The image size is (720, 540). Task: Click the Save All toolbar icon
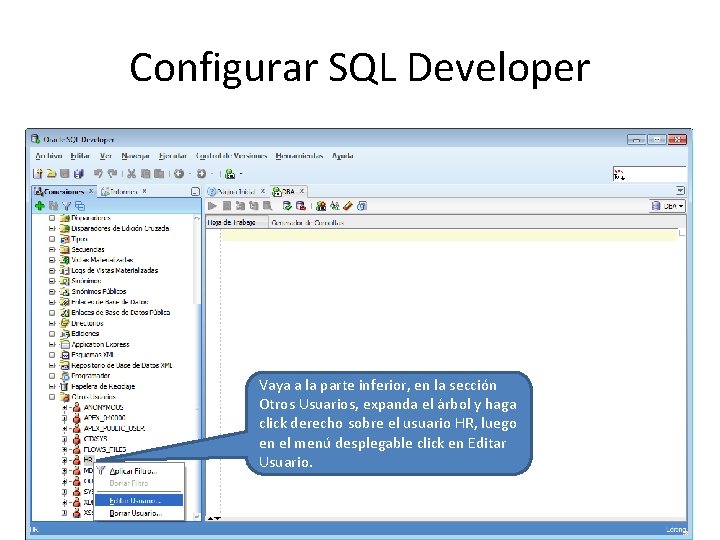coord(79,174)
